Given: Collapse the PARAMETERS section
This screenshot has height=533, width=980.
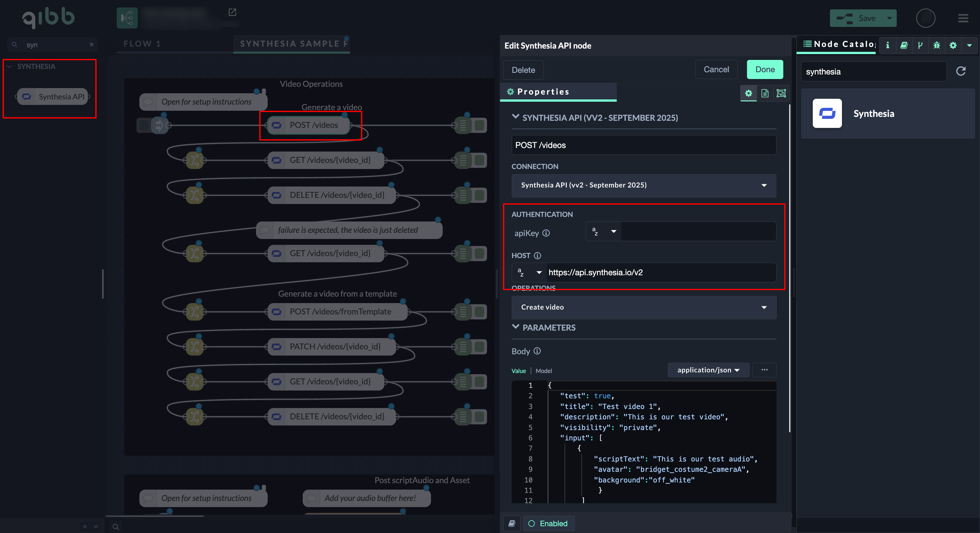Looking at the screenshot, I should pos(516,327).
